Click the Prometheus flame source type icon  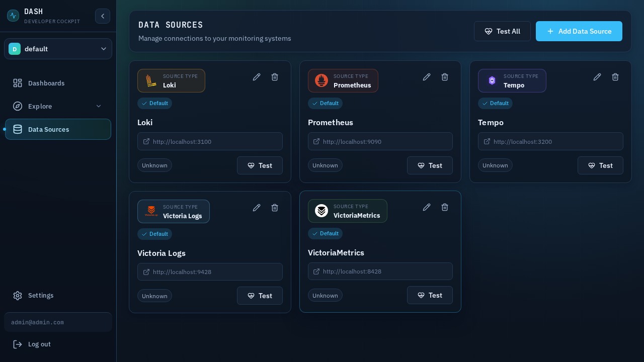click(x=321, y=80)
